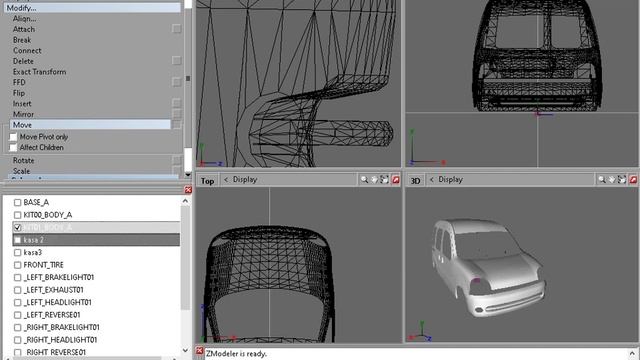
Task: Choose the Flip command
Action: tap(19, 93)
